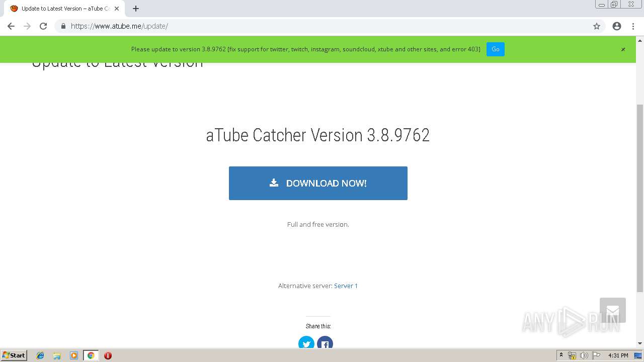Open Action Center flag icon
This screenshot has height=362, width=644.
596,355
